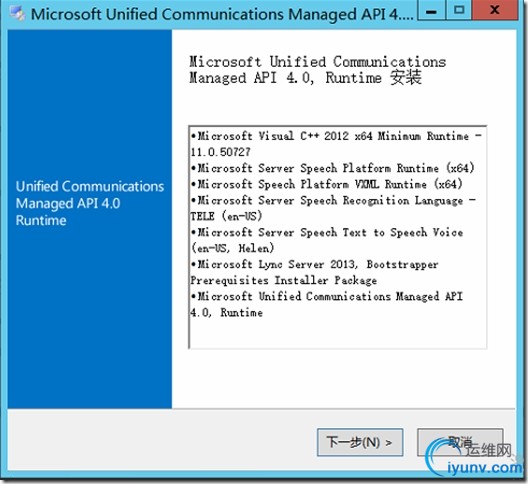The height and width of the screenshot is (484, 528).
Task: Click the 'TELE (en-US)' text
Action: click(x=226, y=216)
